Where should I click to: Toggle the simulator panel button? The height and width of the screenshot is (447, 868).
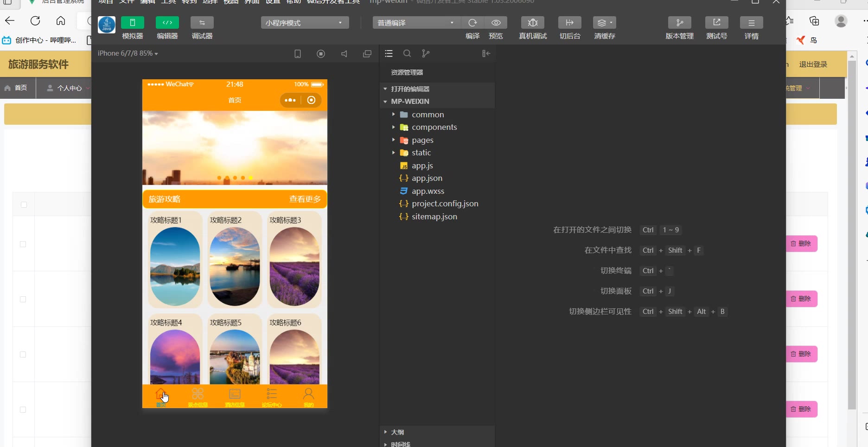132,23
